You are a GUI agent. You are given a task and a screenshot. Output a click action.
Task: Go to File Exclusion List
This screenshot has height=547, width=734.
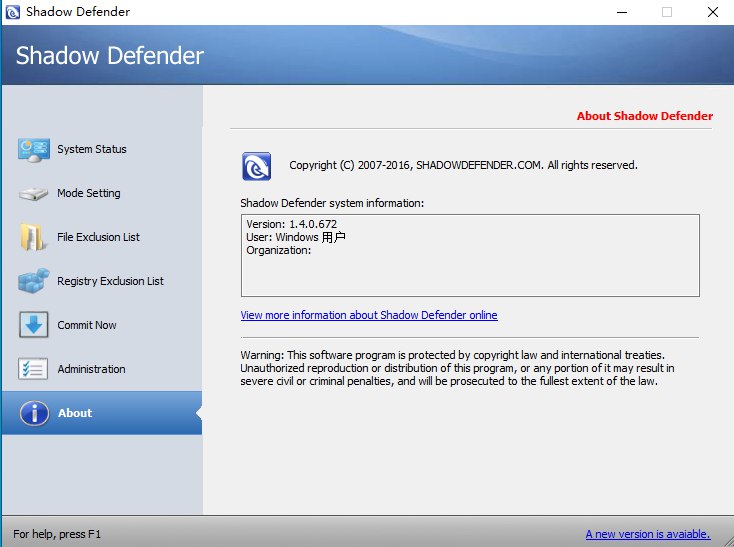tap(98, 237)
